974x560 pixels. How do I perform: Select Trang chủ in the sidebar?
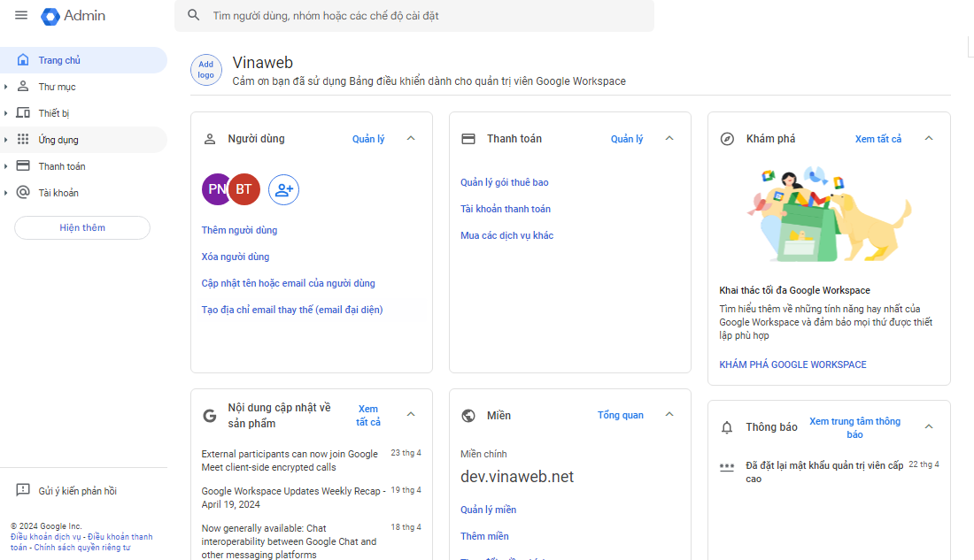[59, 60]
